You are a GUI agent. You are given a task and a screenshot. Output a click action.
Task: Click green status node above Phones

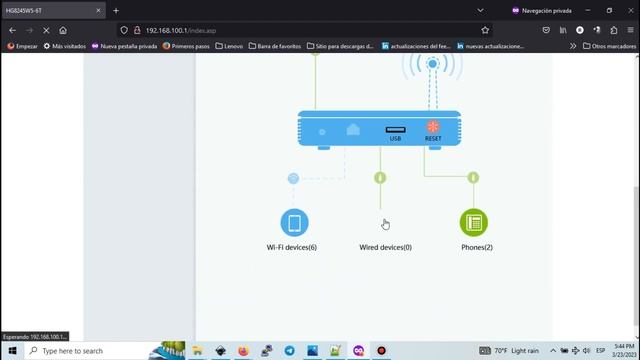click(473, 178)
